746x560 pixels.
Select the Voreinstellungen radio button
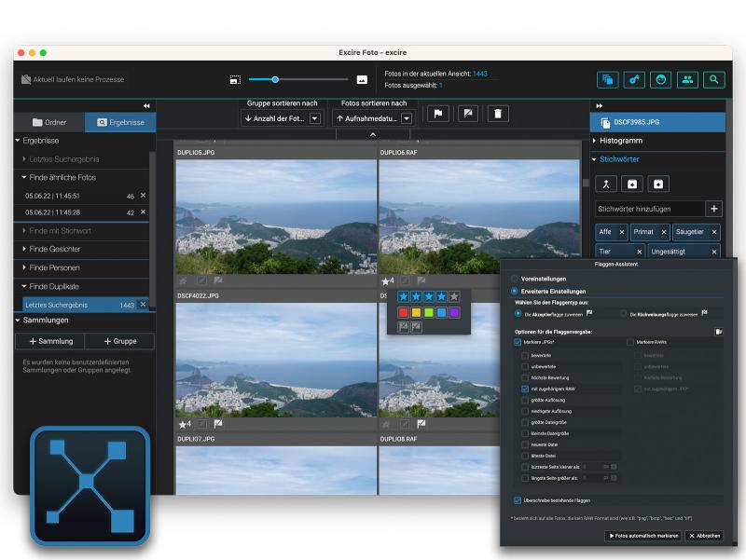pyautogui.click(x=514, y=279)
